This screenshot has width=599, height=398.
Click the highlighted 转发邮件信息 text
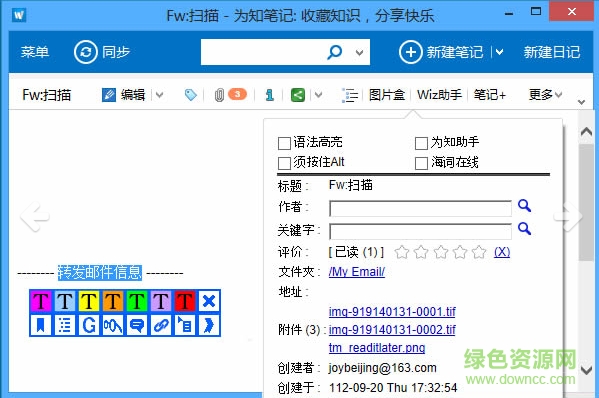click(x=100, y=273)
